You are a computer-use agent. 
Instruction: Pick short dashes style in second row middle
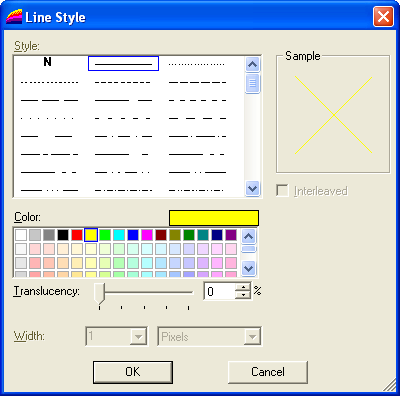(x=123, y=82)
